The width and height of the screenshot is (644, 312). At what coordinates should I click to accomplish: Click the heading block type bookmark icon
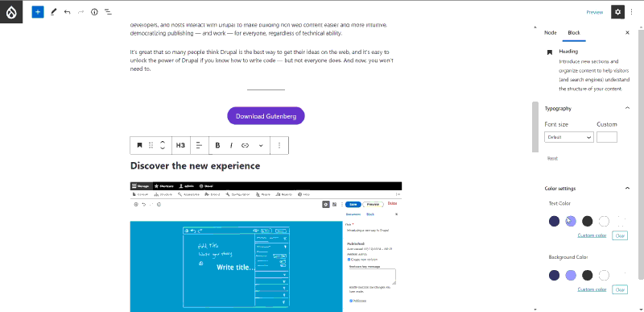pyautogui.click(x=139, y=145)
